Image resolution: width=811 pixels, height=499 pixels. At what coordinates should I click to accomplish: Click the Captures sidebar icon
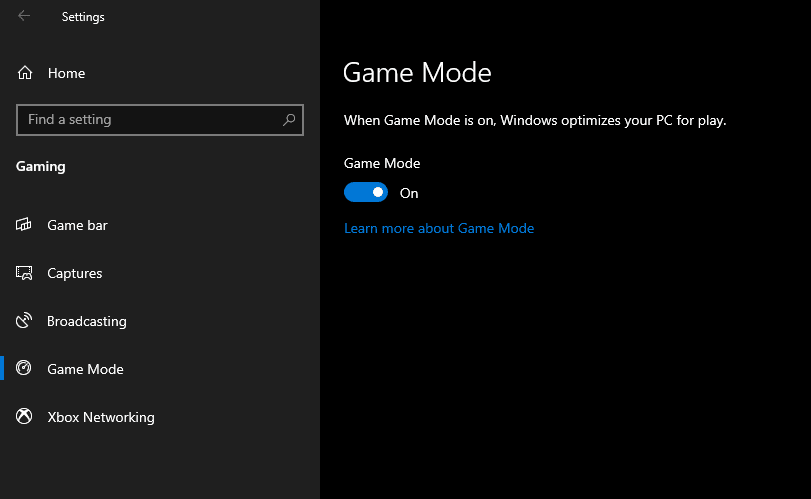[x=25, y=273]
